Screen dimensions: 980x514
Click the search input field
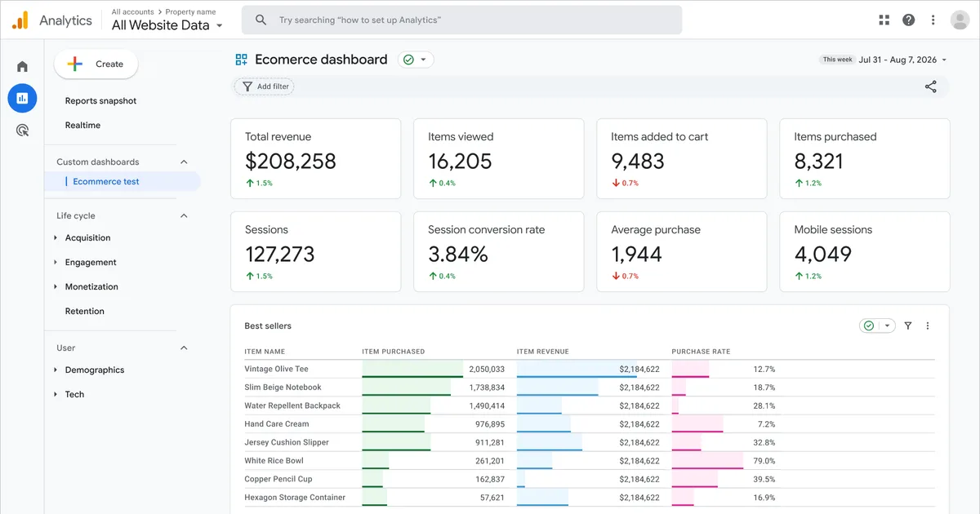[461, 20]
